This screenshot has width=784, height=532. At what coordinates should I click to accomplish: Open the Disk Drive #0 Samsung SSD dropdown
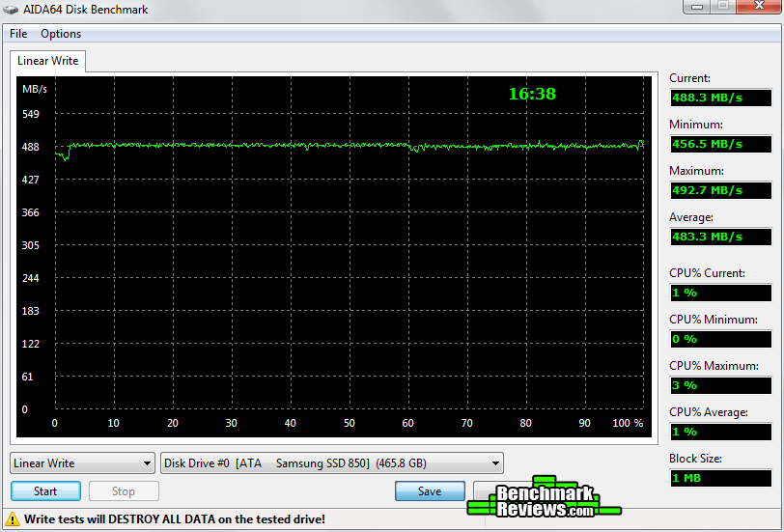332,463
